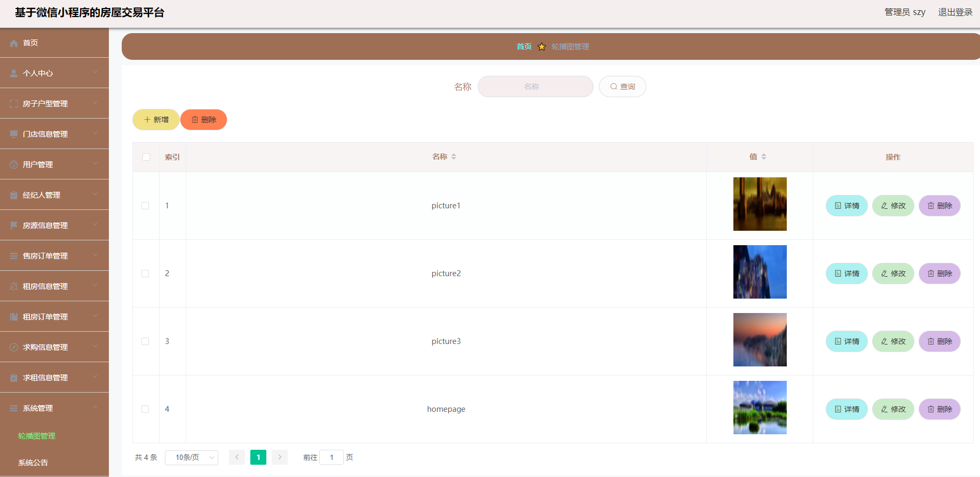This screenshot has height=477, width=980.
Task: Click the orange 删除 batch delete button
Action: (x=204, y=120)
